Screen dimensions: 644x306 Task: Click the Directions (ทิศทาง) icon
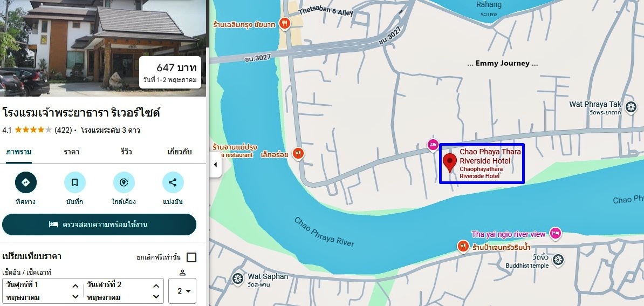tap(25, 182)
